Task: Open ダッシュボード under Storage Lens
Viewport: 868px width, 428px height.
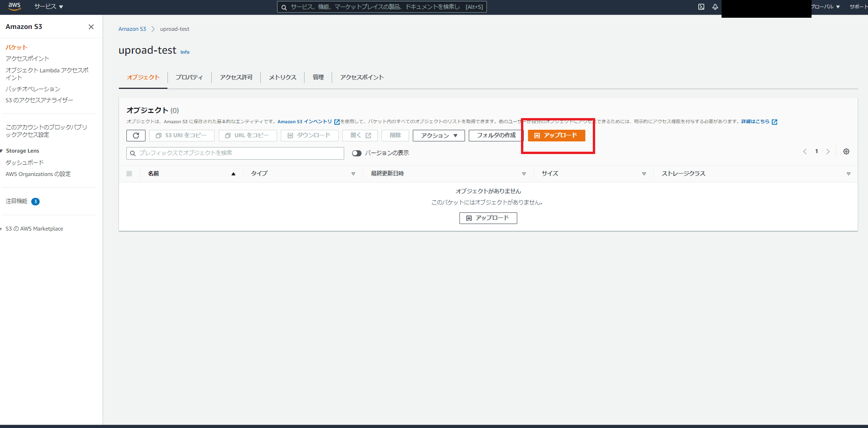Action: (x=25, y=163)
